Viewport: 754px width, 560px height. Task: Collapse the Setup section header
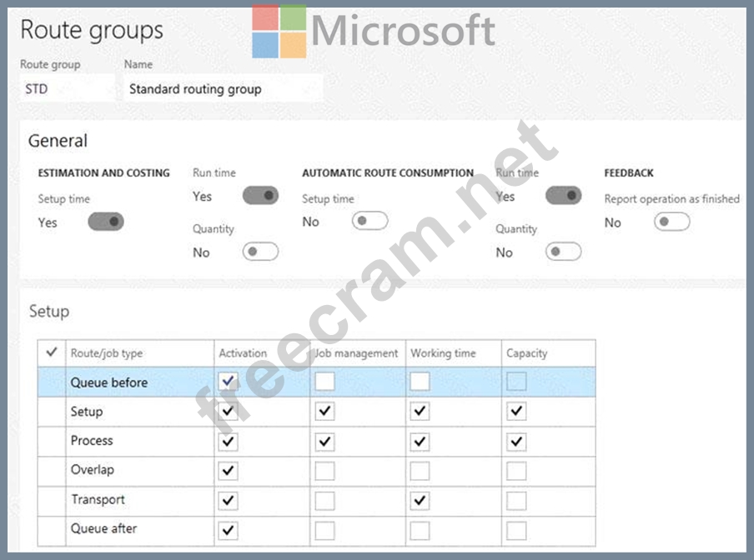point(49,311)
